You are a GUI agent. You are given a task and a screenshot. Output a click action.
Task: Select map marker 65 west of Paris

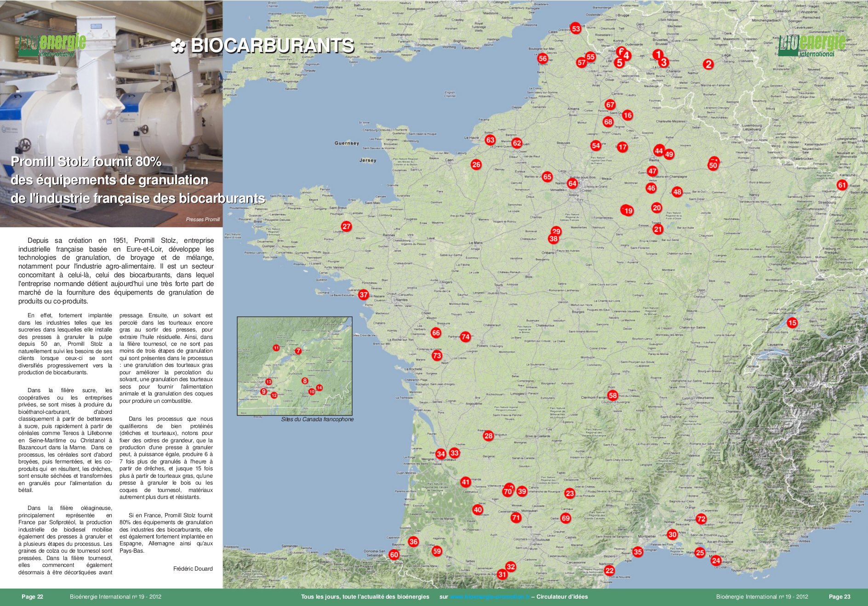pyautogui.click(x=547, y=177)
